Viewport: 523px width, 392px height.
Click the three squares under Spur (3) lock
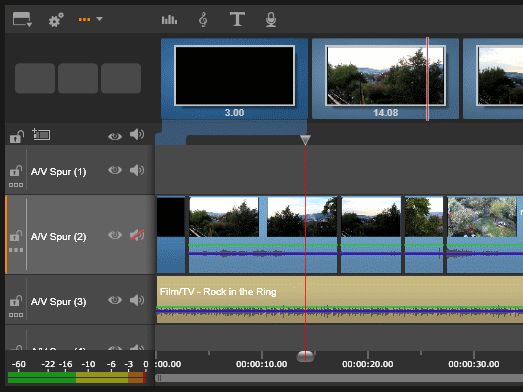[x=16, y=315]
